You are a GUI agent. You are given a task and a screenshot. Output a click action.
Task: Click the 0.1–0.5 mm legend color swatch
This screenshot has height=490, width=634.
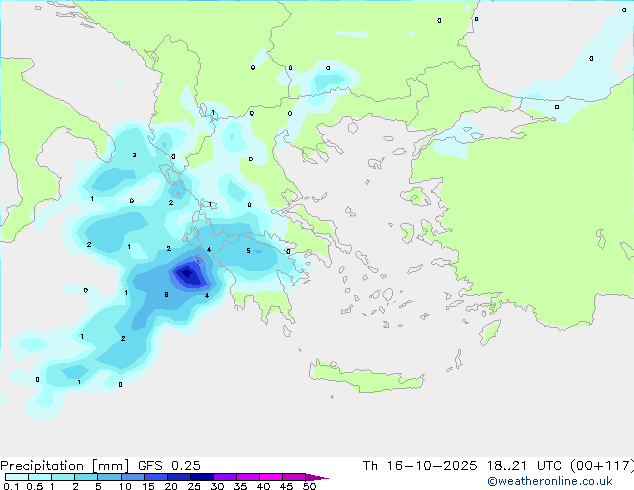tap(17, 477)
